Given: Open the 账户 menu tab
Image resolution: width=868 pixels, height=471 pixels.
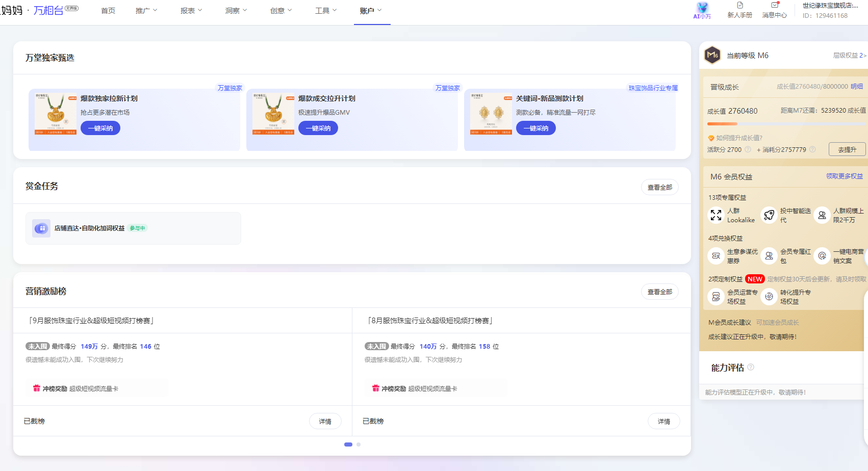Looking at the screenshot, I should [371, 11].
